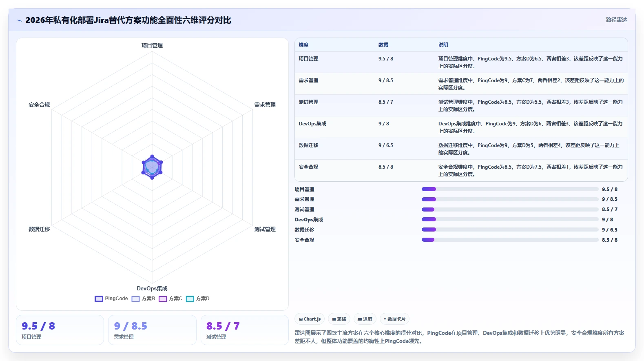
Task: Click DevOps集成 progress bar
Action: (510, 219)
